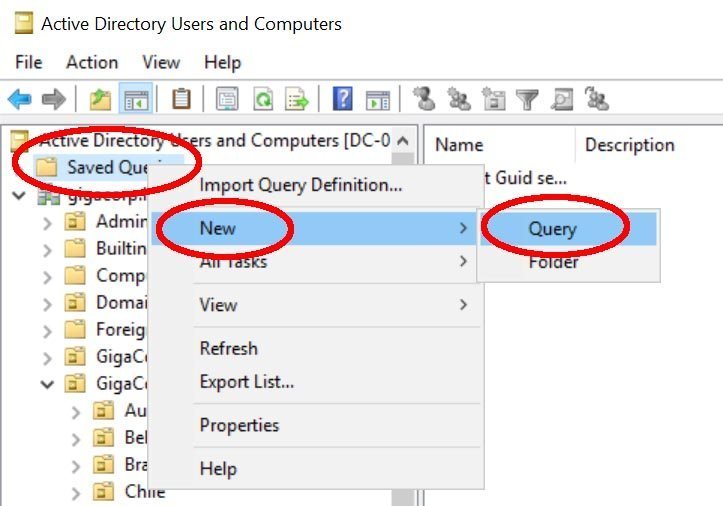Open the File menu
This screenshot has height=506, width=723.
point(29,62)
